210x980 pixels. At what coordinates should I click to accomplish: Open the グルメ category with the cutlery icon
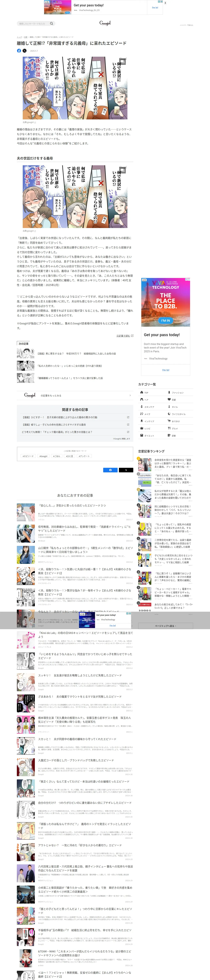(x=180, y=428)
